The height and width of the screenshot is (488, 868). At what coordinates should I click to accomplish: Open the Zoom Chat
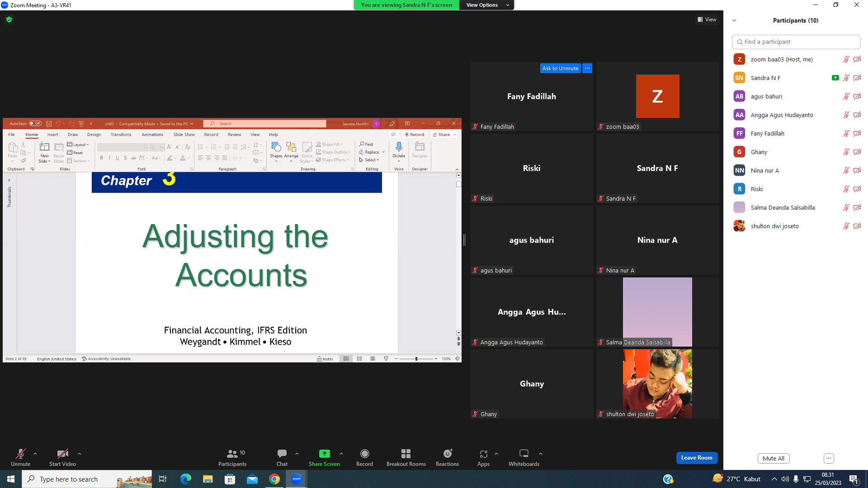pos(282,457)
